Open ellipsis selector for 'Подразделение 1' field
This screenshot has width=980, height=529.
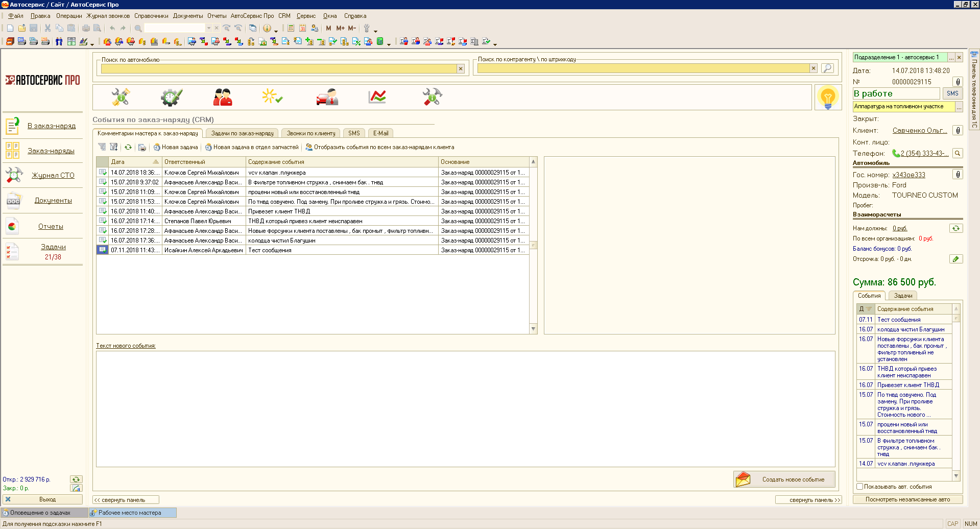(x=951, y=58)
